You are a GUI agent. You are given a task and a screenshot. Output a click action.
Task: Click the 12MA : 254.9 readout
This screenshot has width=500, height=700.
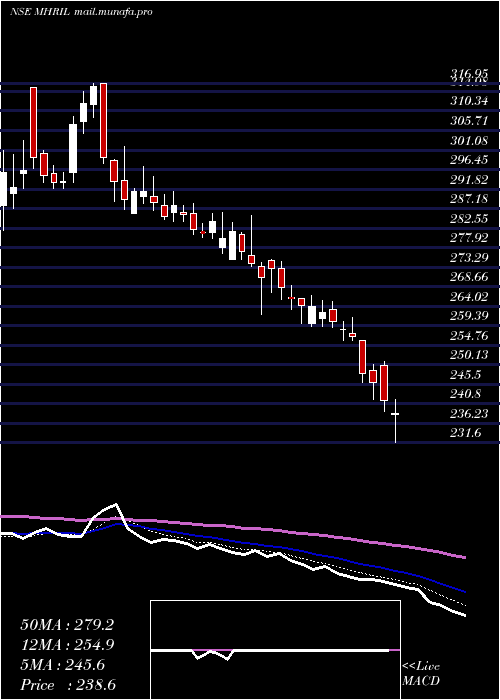pyautogui.click(x=67, y=645)
